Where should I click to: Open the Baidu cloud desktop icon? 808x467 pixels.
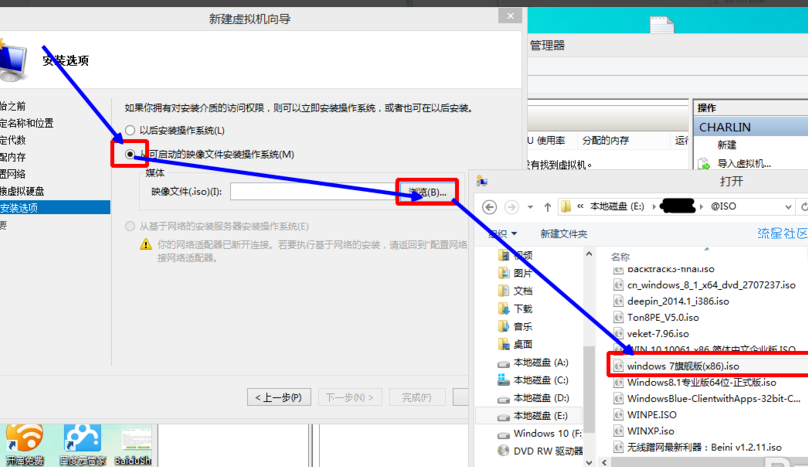[x=82, y=439]
